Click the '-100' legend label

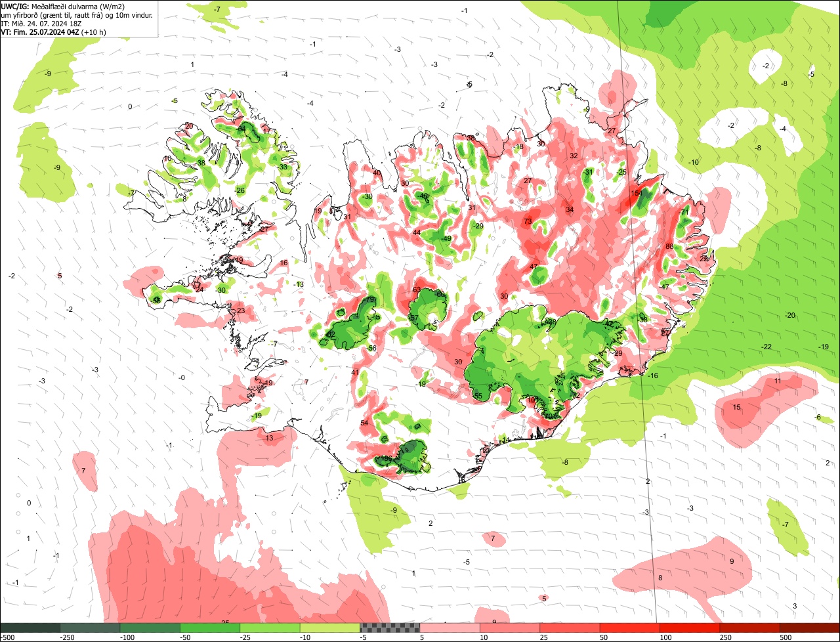point(127,637)
